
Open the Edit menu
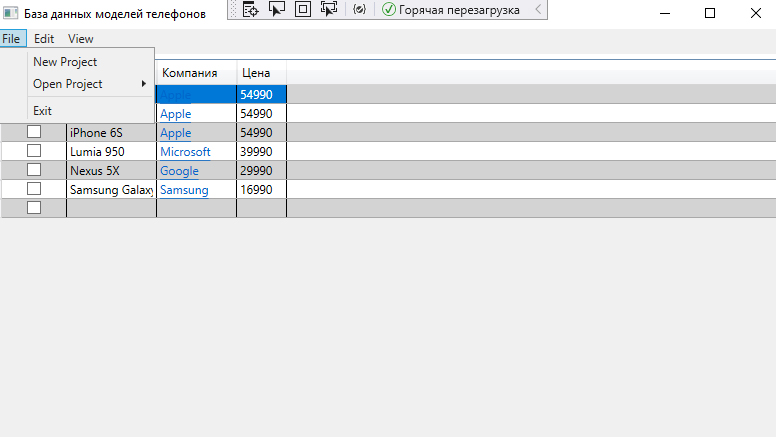44,39
